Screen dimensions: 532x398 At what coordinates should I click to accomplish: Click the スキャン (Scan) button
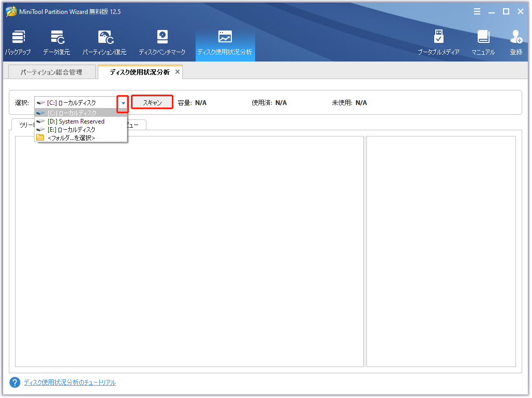152,102
